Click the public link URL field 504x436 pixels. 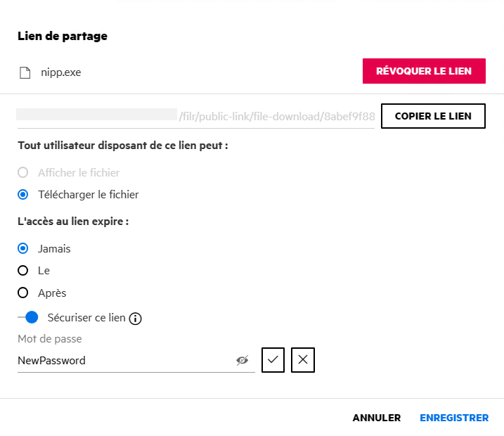point(197,116)
